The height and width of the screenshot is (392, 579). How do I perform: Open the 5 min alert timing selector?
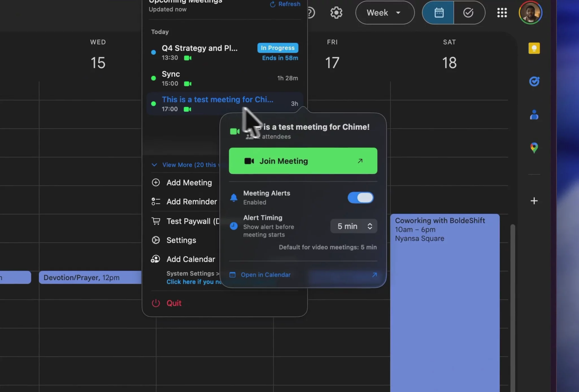pos(354,226)
